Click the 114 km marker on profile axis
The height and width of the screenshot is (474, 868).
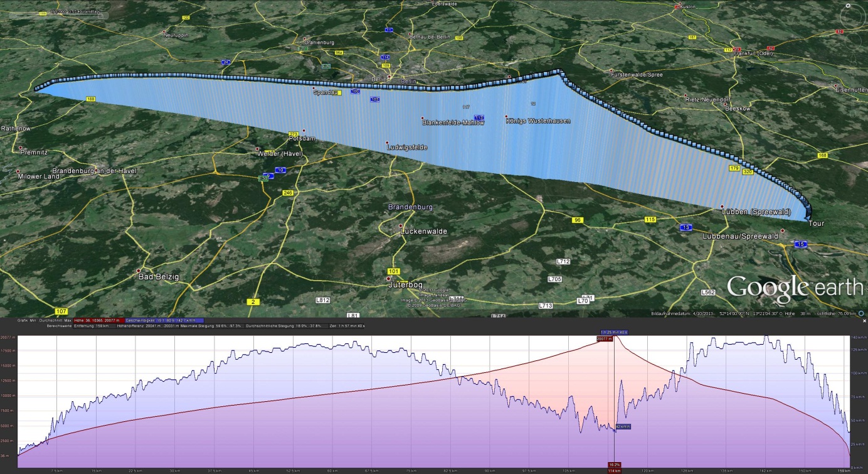point(613,470)
